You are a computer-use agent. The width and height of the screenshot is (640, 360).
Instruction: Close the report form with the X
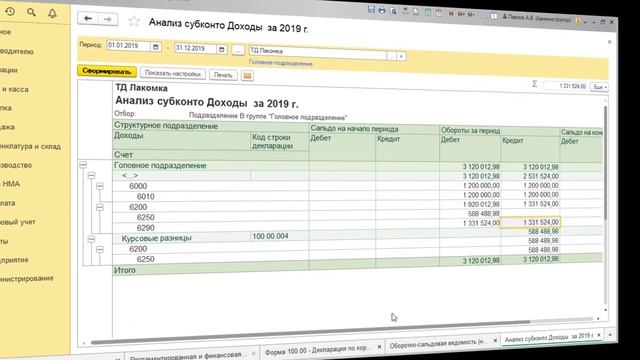point(609,42)
